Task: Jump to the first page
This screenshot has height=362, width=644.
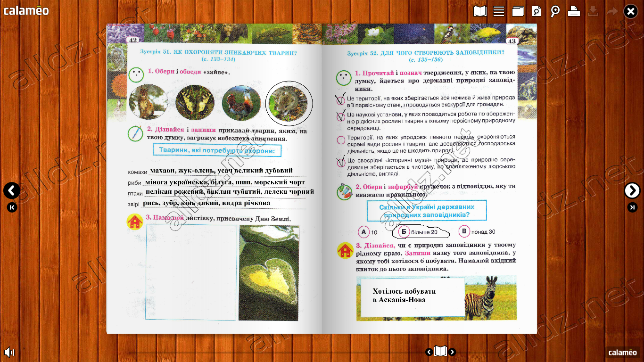Action: click(12, 207)
